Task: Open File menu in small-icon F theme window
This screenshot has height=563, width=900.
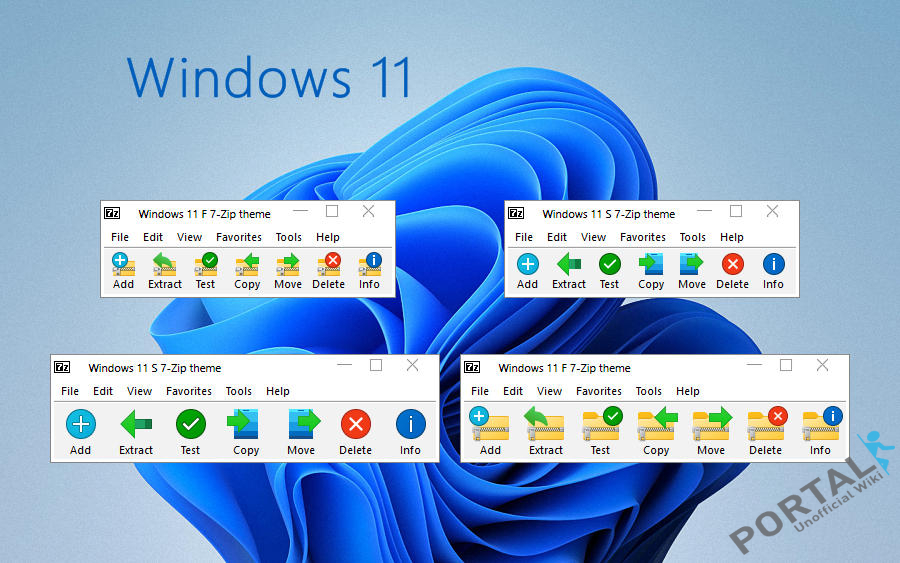Action: [x=120, y=237]
